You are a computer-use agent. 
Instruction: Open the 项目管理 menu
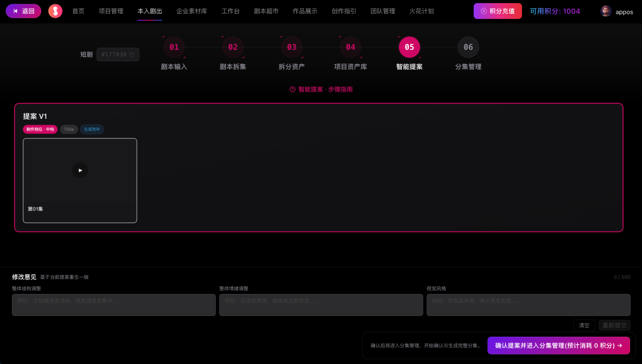point(111,11)
